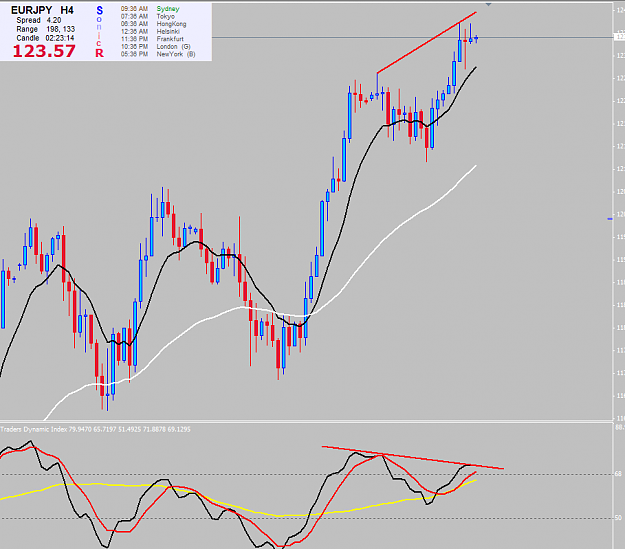Click the Candle 02:23:14 countdown
Viewport: 625px width, 549px height.
coord(45,38)
